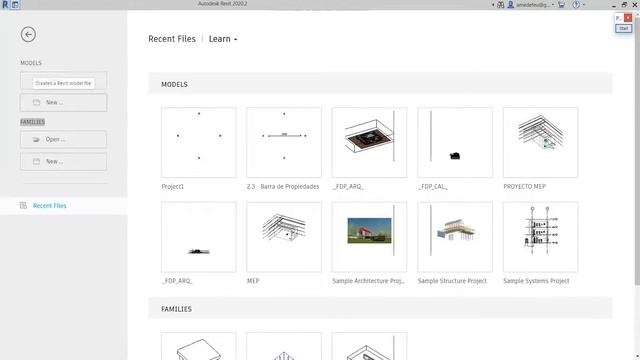The image size is (640, 360).
Task: Click the Start button in small popup
Action: click(x=623, y=29)
